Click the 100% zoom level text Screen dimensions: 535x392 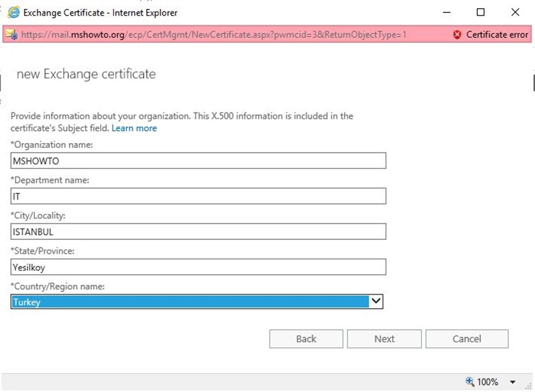487,382
